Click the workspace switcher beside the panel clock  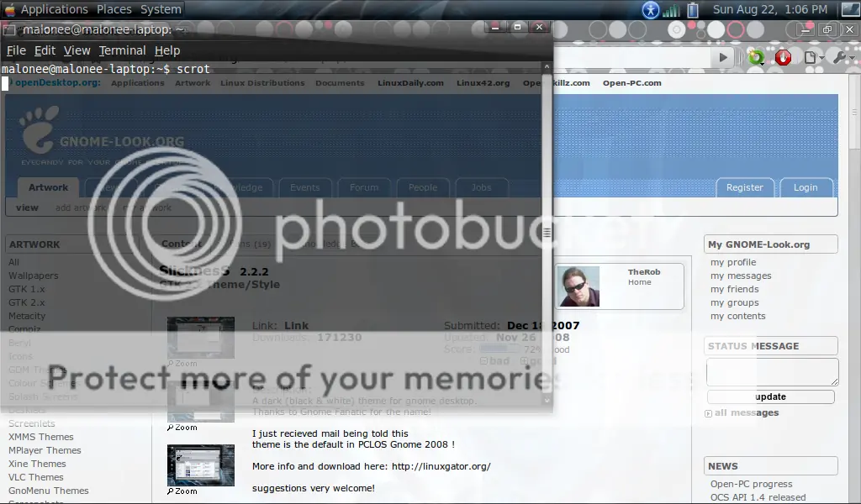(x=850, y=9)
